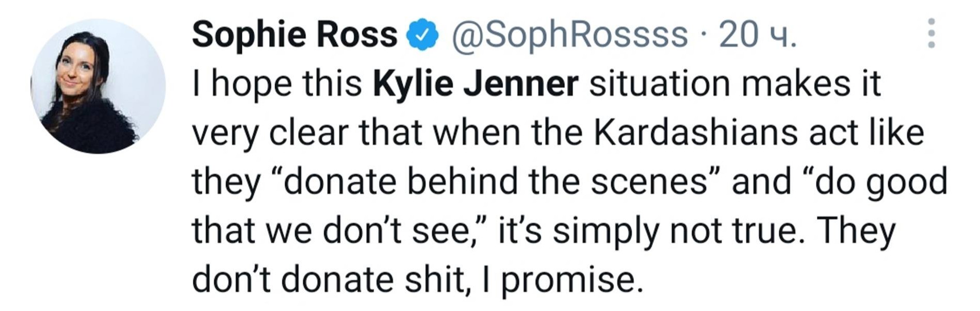980x311 pixels.
Task: Click the word Kardashians in the tweet
Action: click(695, 133)
